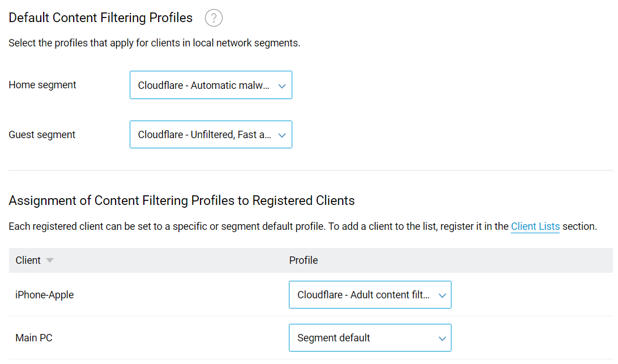Sort the table by Client header
618x364 pixels.
point(28,260)
